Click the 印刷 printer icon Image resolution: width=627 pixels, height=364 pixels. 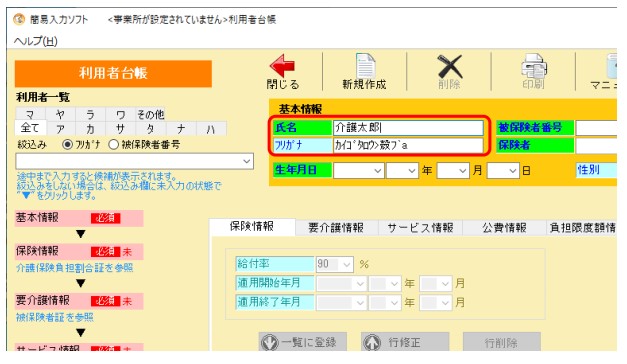[534, 66]
